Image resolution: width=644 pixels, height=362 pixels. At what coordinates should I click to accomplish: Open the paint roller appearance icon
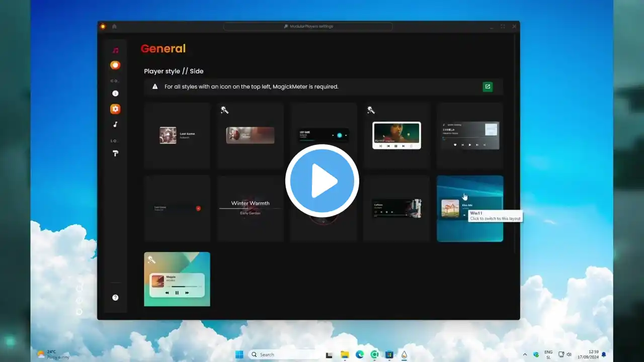pos(115,153)
